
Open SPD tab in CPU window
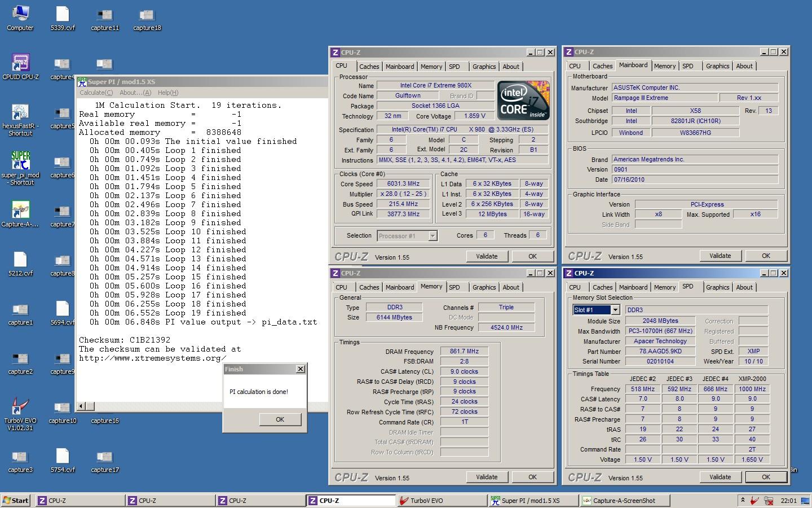[454, 67]
